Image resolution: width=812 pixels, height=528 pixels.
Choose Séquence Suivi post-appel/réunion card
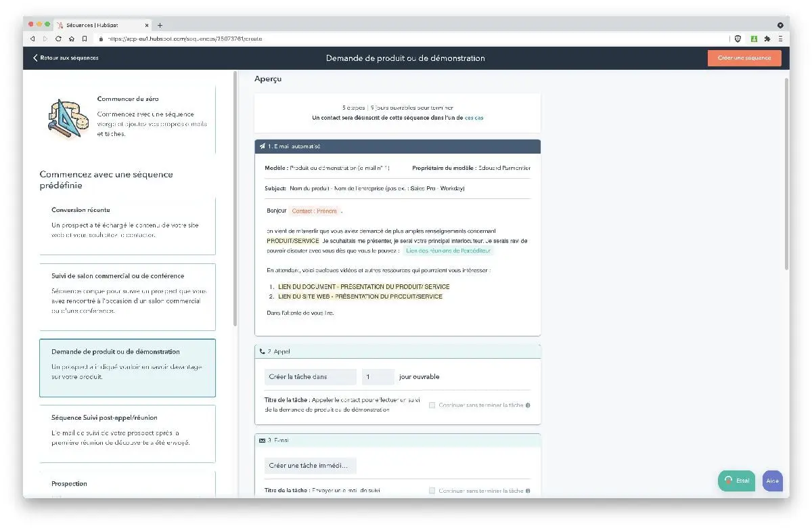[128, 433]
